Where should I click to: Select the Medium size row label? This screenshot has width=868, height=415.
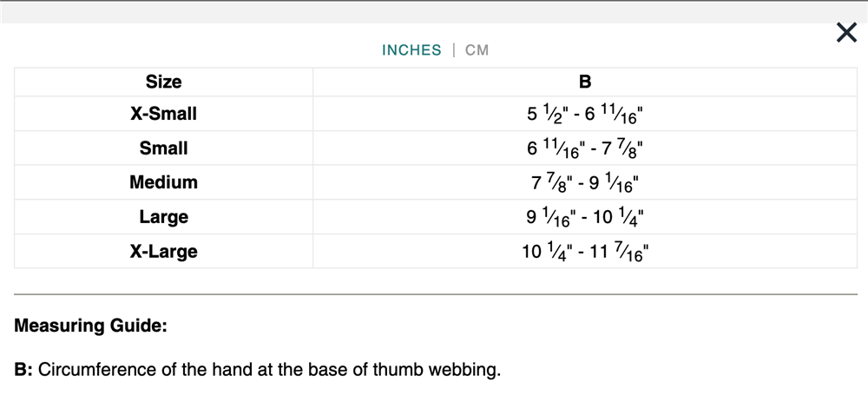pyautogui.click(x=163, y=182)
